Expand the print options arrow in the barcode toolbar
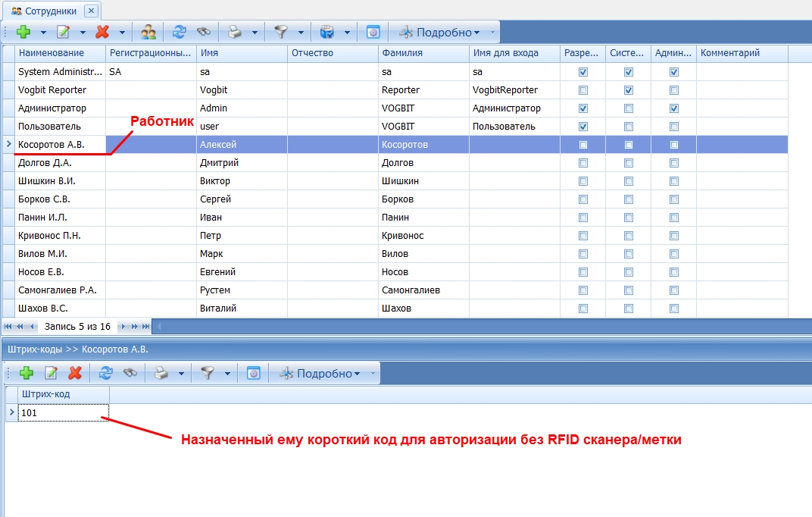 pos(181,374)
